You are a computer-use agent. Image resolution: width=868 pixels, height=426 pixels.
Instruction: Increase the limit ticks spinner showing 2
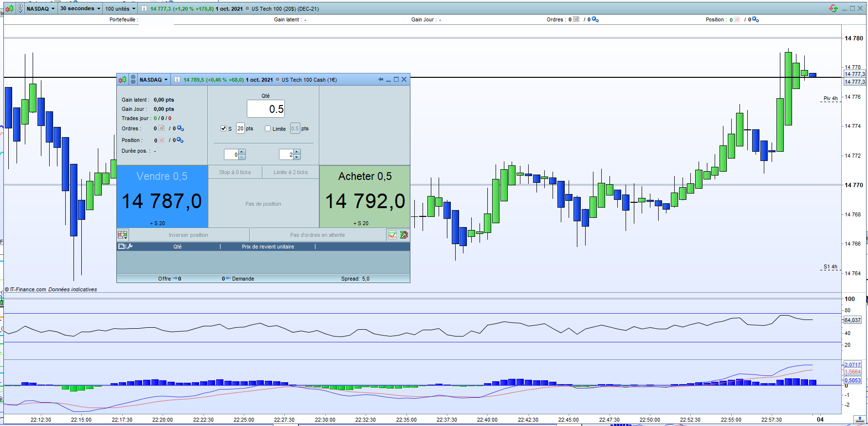(x=297, y=152)
